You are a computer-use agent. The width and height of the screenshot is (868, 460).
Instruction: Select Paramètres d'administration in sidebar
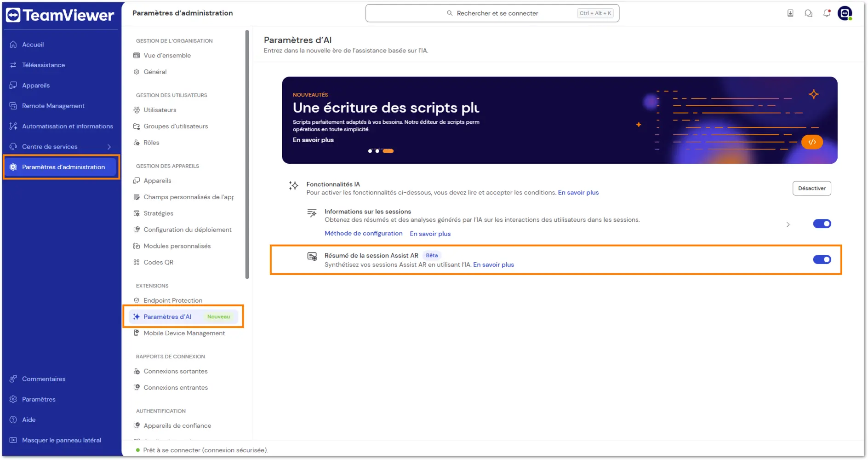(x=61, y=167)
